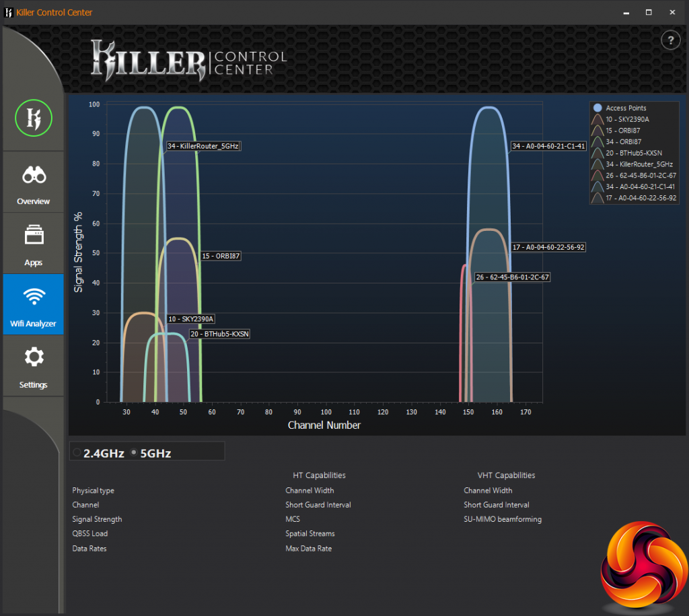The image size is (689, 616).
Task: Select 17 - A0-04-60-22-56-92 in the legend
Action: (x=641, y=198)
